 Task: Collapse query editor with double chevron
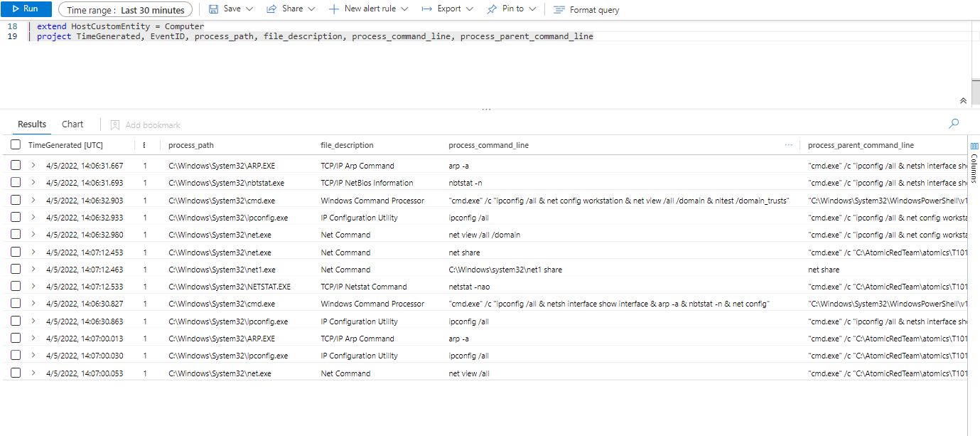click(x=963, y=101)
